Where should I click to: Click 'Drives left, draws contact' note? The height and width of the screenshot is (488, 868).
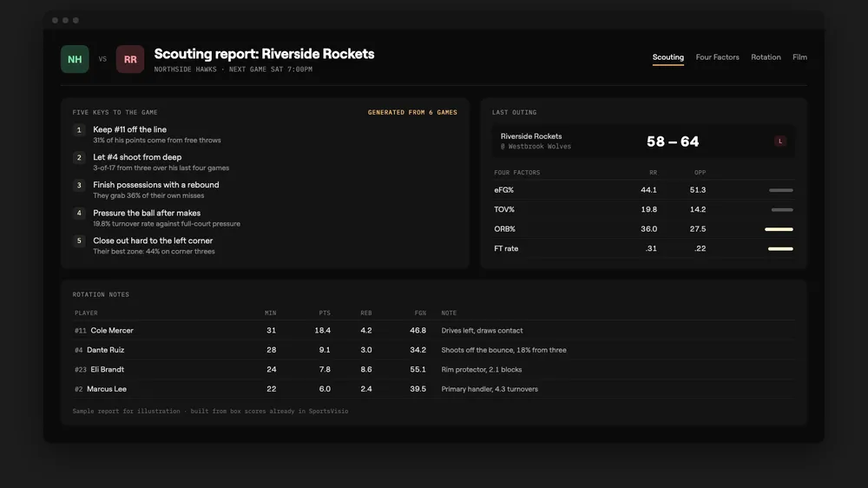482,331
